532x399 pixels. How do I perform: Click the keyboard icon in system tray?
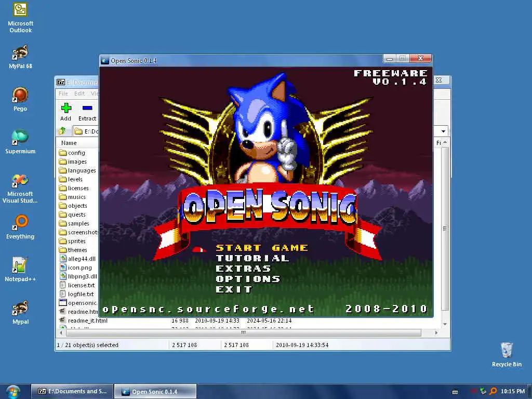pyautogui.click(x=455, y=392)
